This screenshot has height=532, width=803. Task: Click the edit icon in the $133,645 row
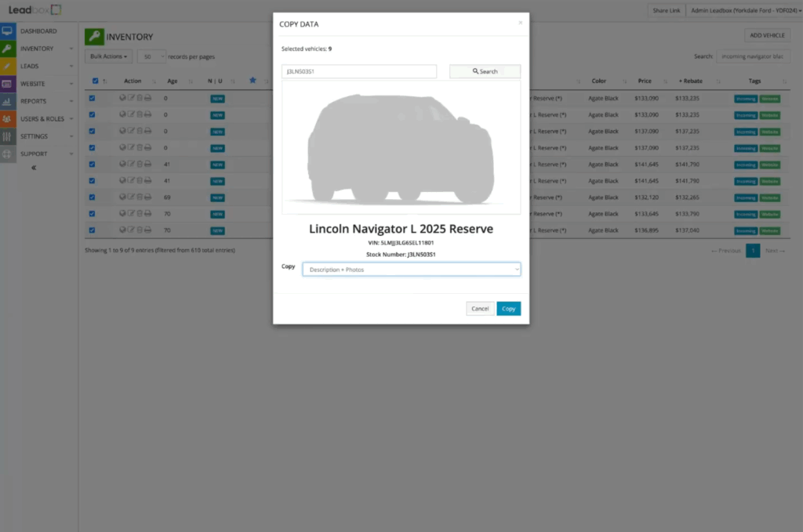pyautogui.click(x=131, y=213)
